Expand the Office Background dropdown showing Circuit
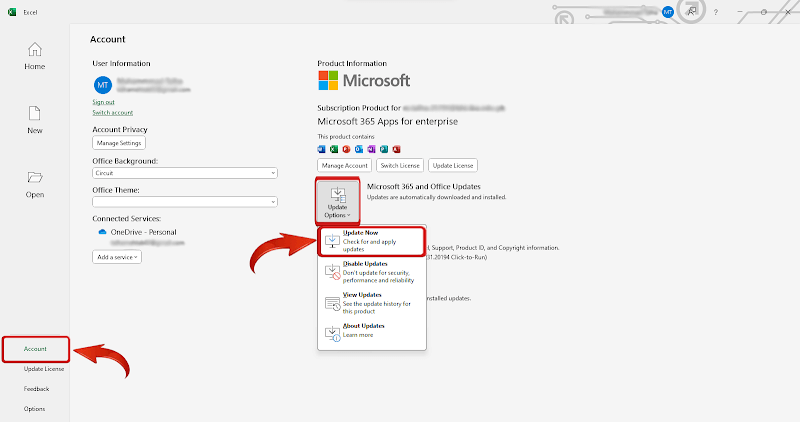This screenshot has height=422, width=800. click(x=185, y=173)
